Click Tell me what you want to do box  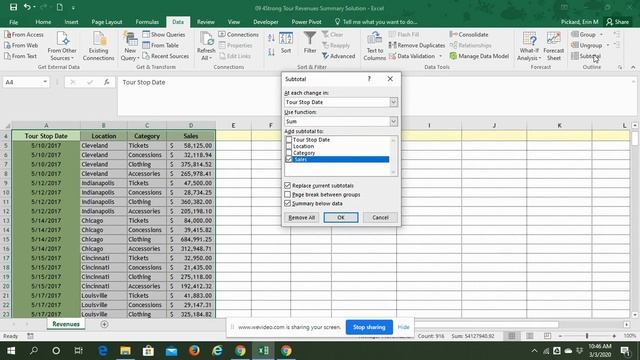376,22
